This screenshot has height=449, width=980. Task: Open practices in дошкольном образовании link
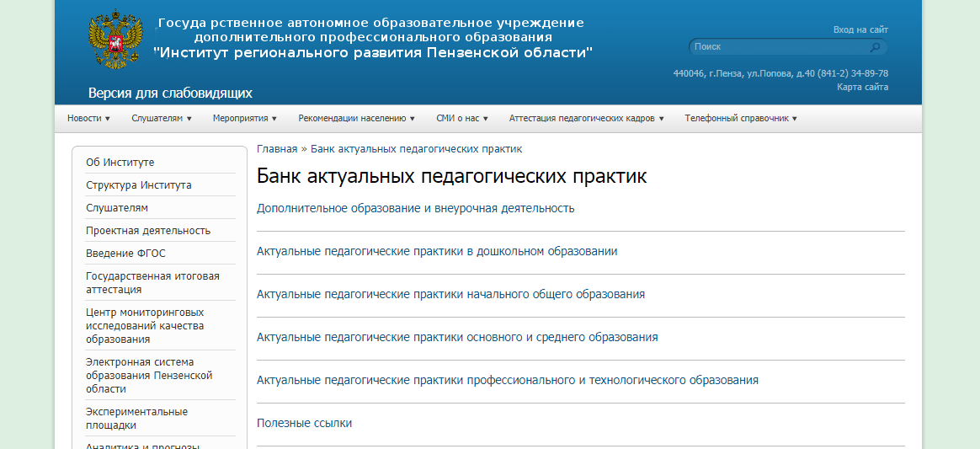pyautogui.click(x=437, y=251)
